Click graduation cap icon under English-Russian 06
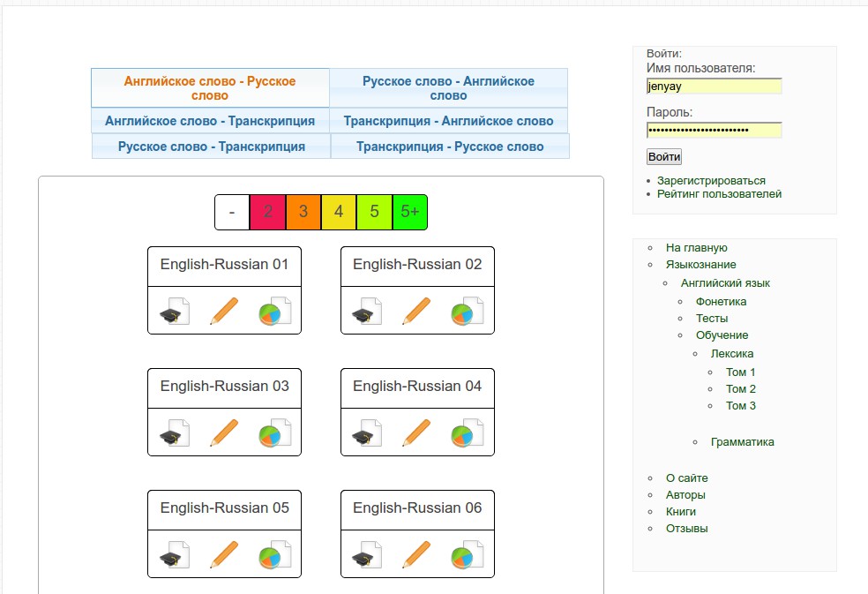 367,555
